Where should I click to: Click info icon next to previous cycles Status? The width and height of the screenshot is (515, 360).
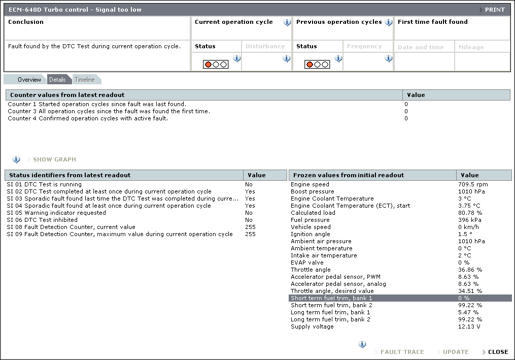pyautogui.click(x=338, y=59)
